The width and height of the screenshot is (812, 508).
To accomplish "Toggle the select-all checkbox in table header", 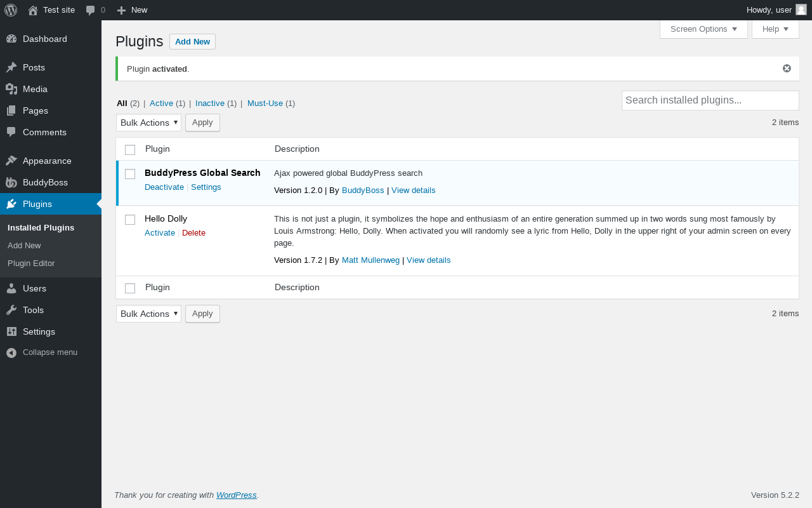I will (130, 150).
